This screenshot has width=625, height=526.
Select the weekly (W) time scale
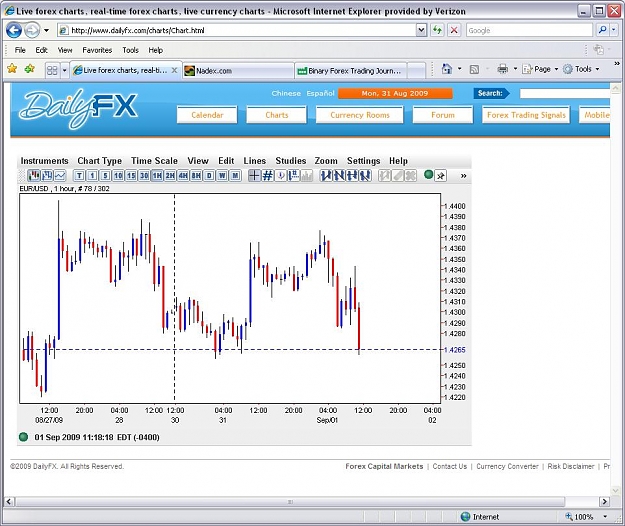222,176
